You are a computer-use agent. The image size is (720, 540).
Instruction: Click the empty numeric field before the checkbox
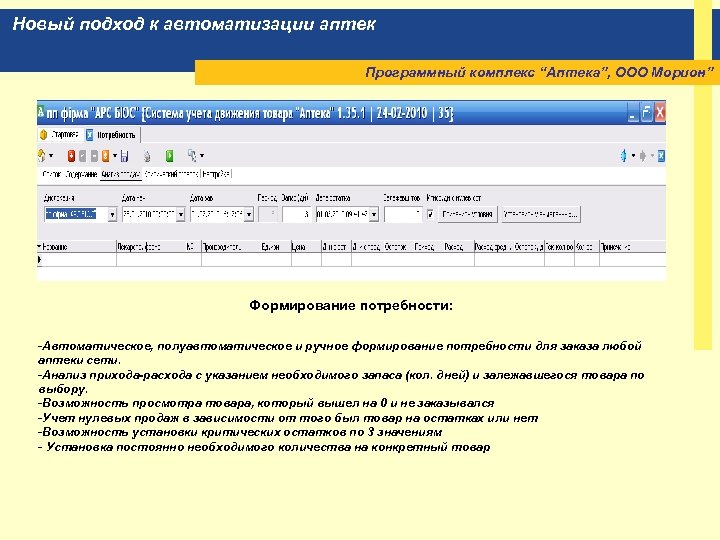(x=403, y=214)
